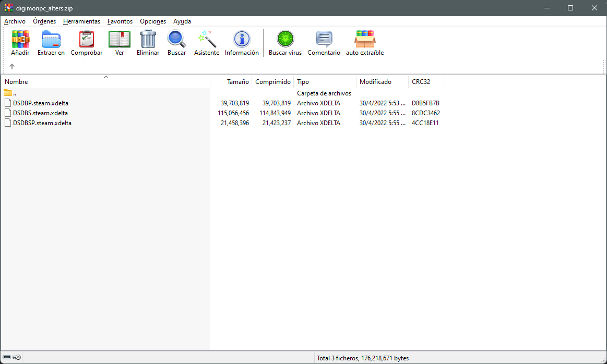This screenshot has height=364, width=607.
Task: Click the Extraer en toolbar icon
Action: [51, 40]
